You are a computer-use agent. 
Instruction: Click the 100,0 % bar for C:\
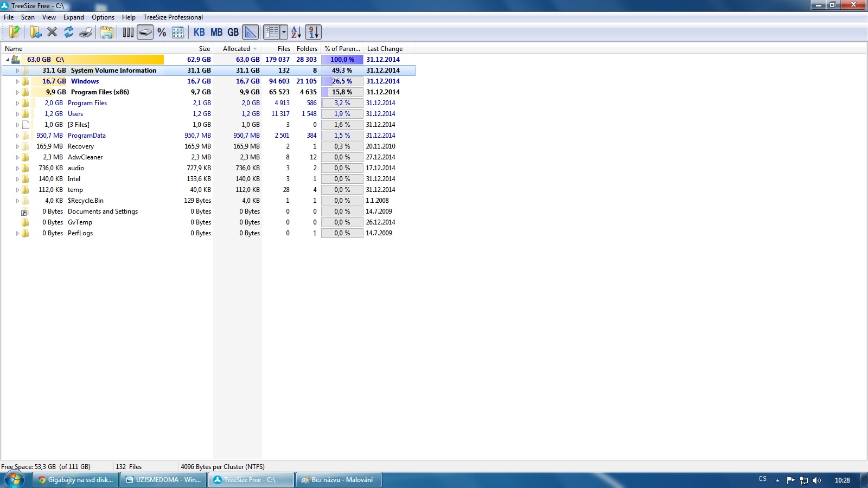coord(342,60)
